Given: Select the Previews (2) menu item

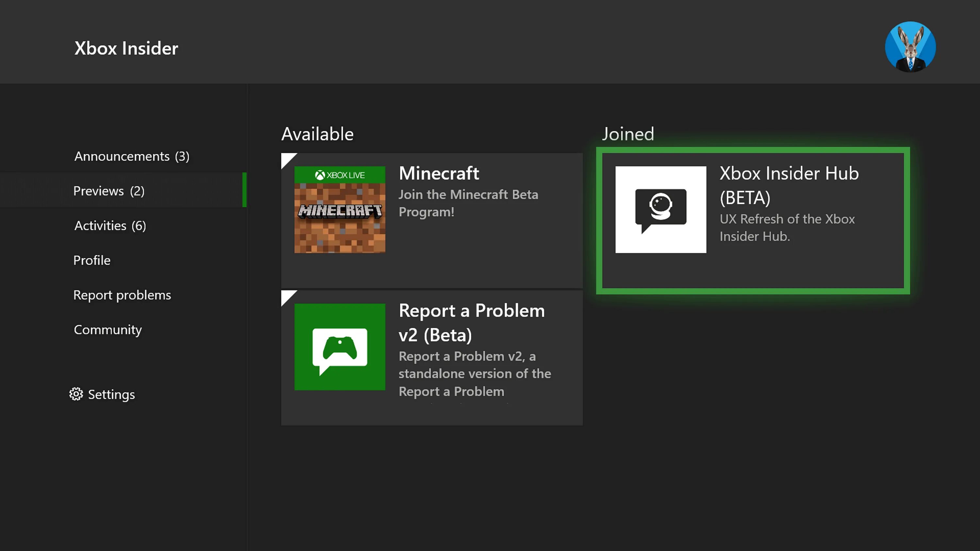Looking at the screenshot, I should [x=109, y=191].
